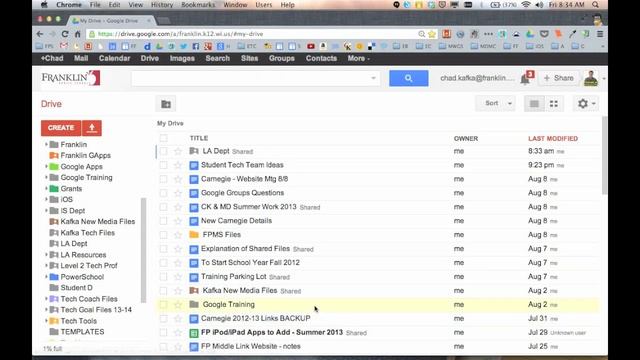
Task: Check the Student Tech Team Ideas checkbox
Action: coord(163,165)
